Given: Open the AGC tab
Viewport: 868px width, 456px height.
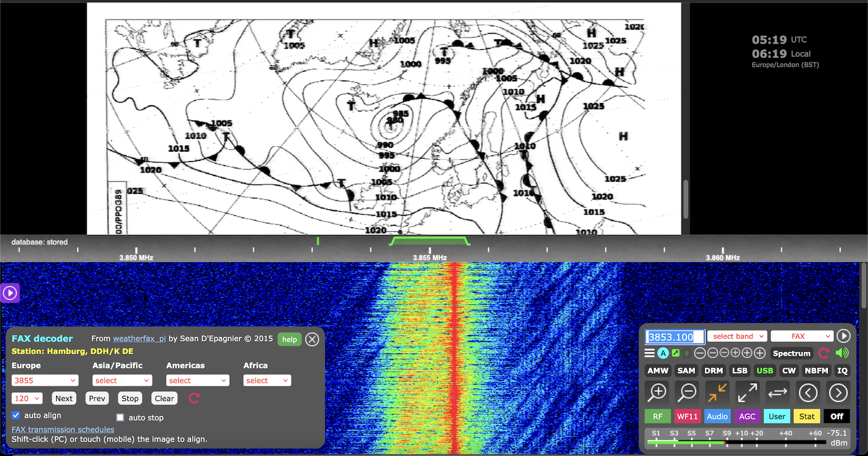Looking at the screenshot, I should tap(747, 416).
